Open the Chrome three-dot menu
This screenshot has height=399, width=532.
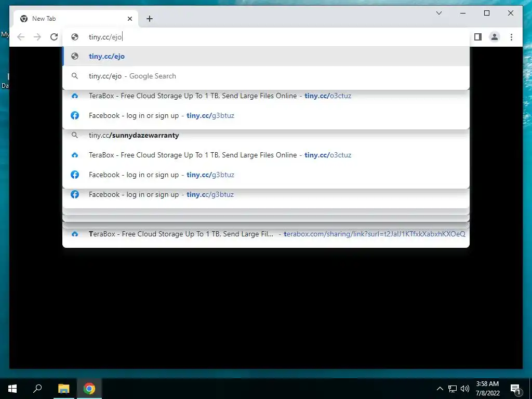point(511,37)
